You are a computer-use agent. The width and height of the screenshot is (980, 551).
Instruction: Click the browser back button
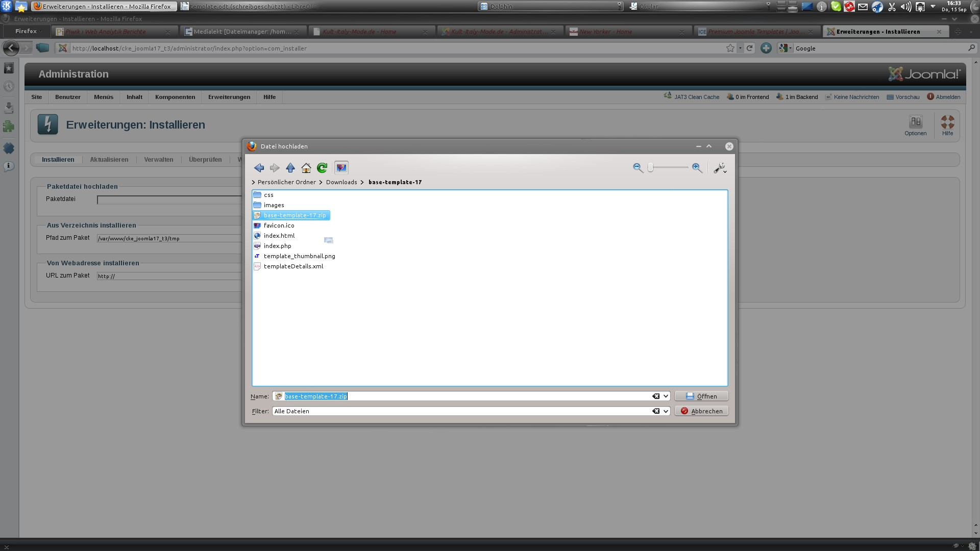pyautogui.click(x=11, y=48)
